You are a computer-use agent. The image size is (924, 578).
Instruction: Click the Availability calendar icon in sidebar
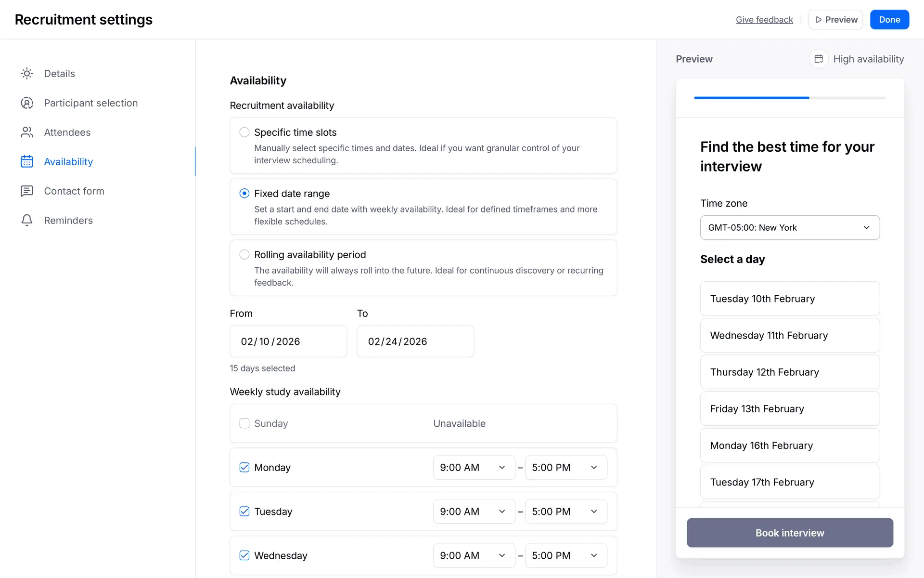tap(27, 162)
